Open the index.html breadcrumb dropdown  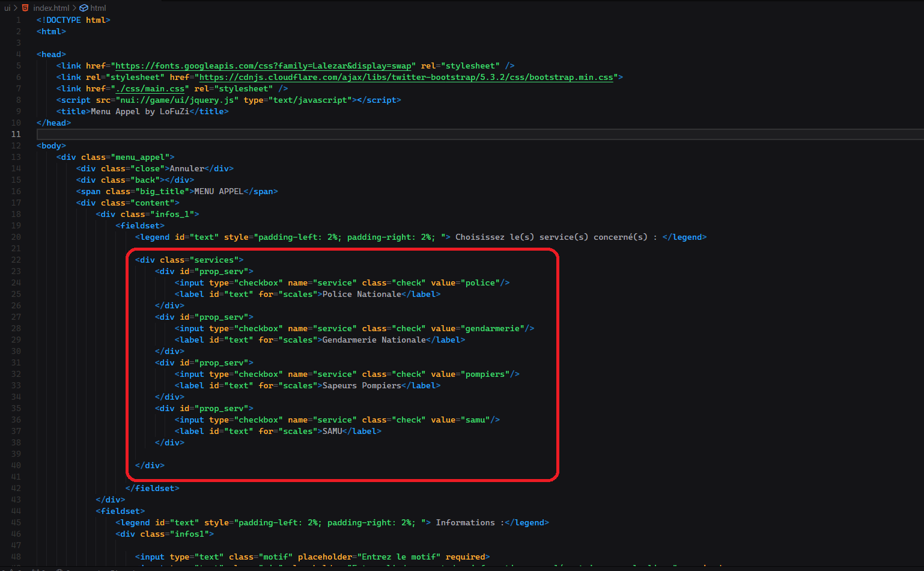(51, 8)
